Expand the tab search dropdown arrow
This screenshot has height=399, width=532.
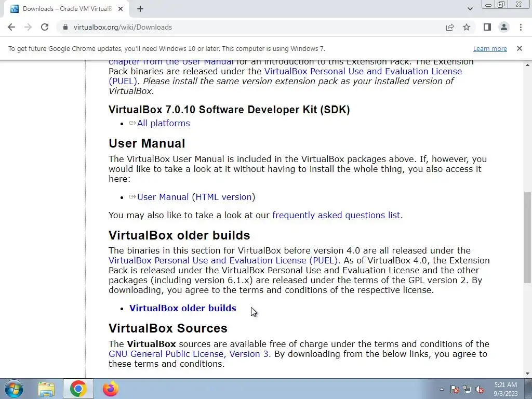(470, 9)
